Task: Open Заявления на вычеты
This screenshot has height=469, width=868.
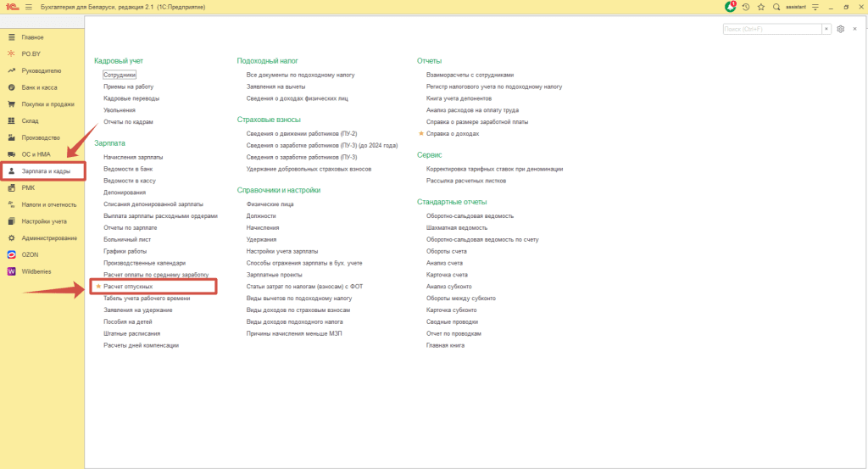Action: (x=275, y=87)
